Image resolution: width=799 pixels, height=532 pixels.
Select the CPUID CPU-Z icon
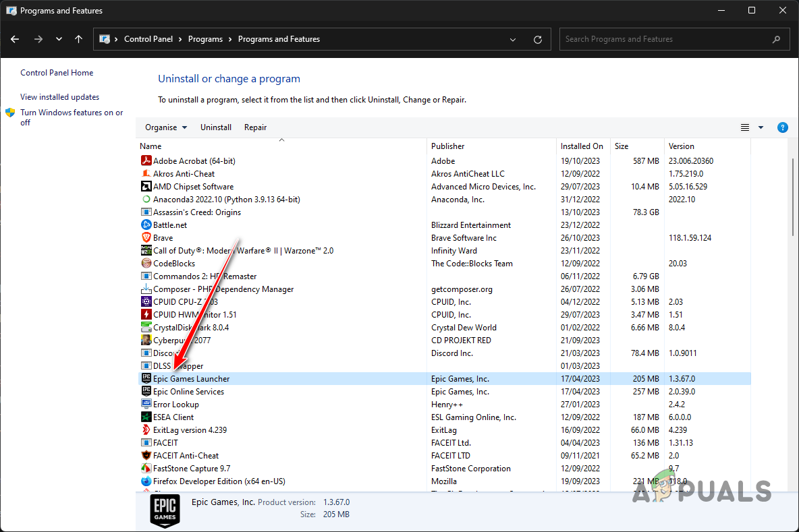pos(146,301)
